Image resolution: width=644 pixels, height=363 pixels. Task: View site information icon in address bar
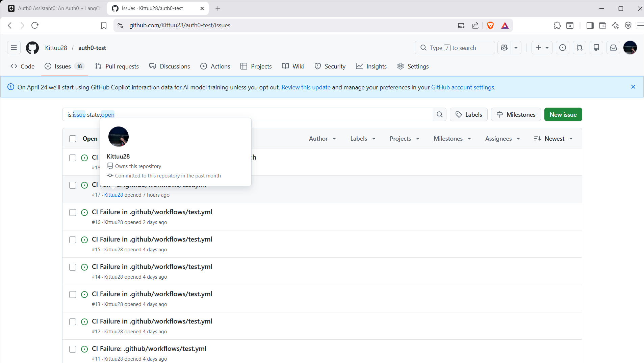(121, 25)
